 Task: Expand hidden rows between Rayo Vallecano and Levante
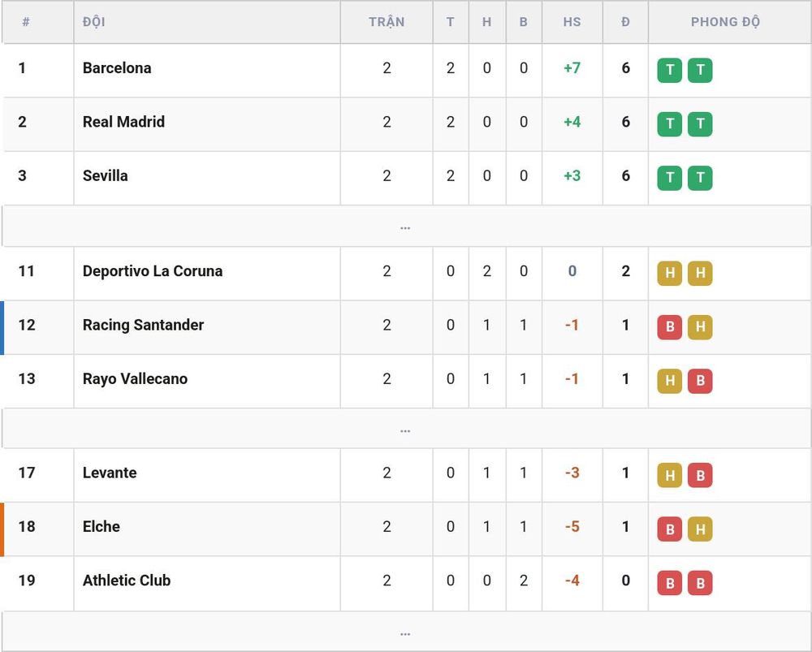click(x=405, y=429)
